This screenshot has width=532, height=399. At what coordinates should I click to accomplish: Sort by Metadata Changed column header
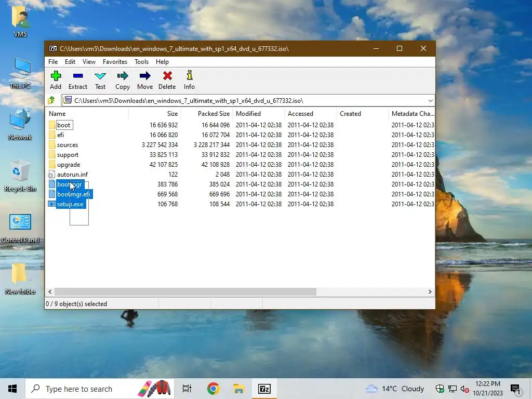tap(411, 114)
